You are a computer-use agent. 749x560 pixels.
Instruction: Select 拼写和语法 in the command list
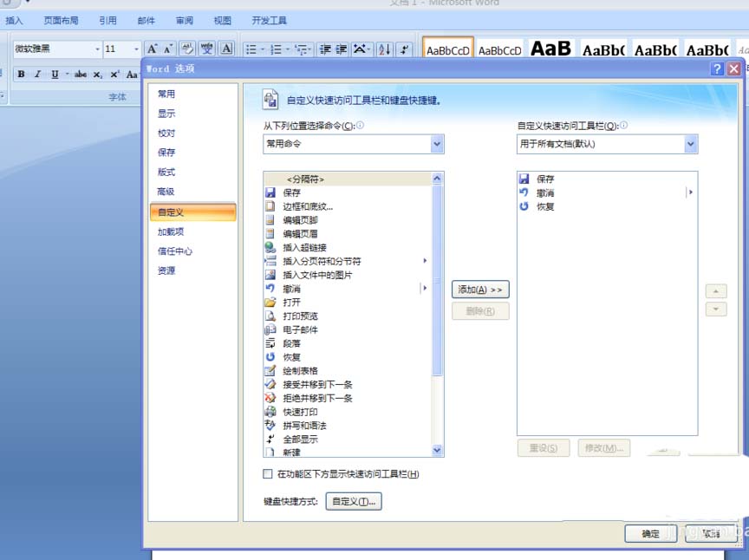(348, 426)
